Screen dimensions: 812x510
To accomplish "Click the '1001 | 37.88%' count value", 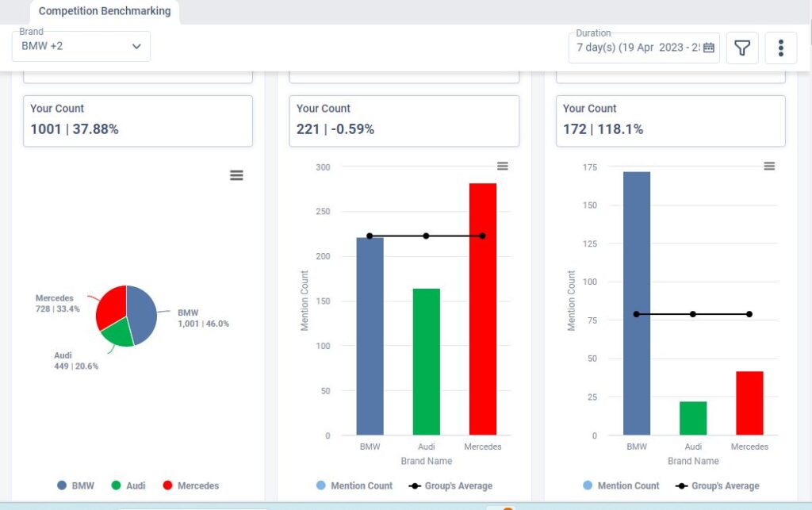I will click(x=75, y=129).
